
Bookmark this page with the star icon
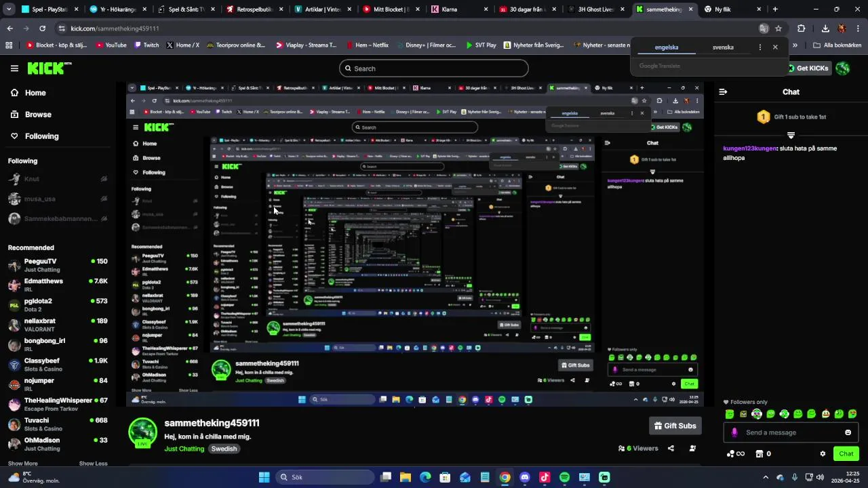[x=778, y=28]
